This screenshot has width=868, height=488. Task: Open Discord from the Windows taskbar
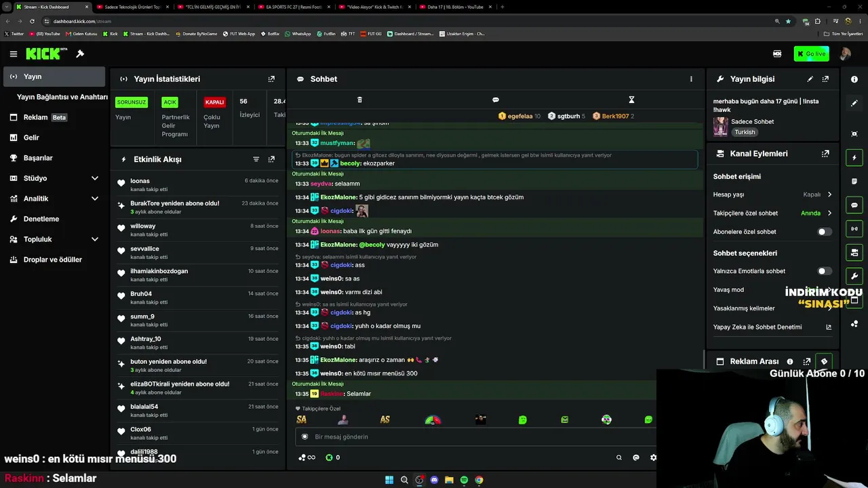point(435,480)
